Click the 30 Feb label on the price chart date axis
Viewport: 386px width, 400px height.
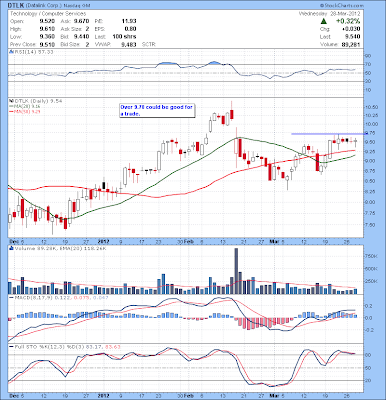[185, 241]
